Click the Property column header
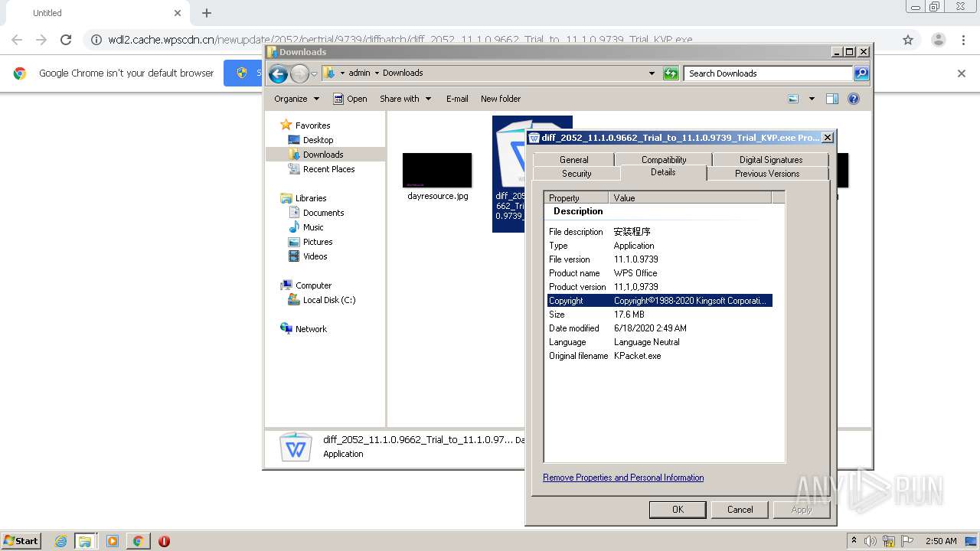The image size is (980, 551). 576,198
